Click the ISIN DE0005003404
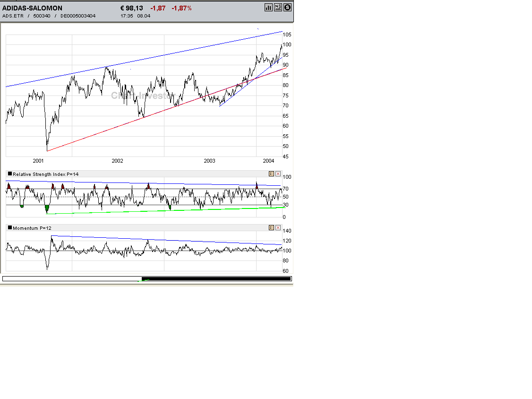The height and width of the screenshot is (399, 532). point(78,16)
